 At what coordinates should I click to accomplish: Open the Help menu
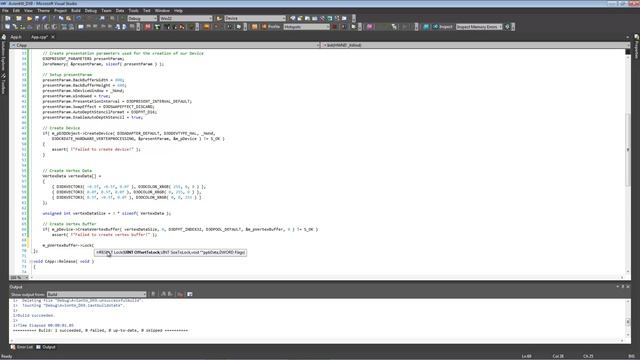[x=178, y=11]
